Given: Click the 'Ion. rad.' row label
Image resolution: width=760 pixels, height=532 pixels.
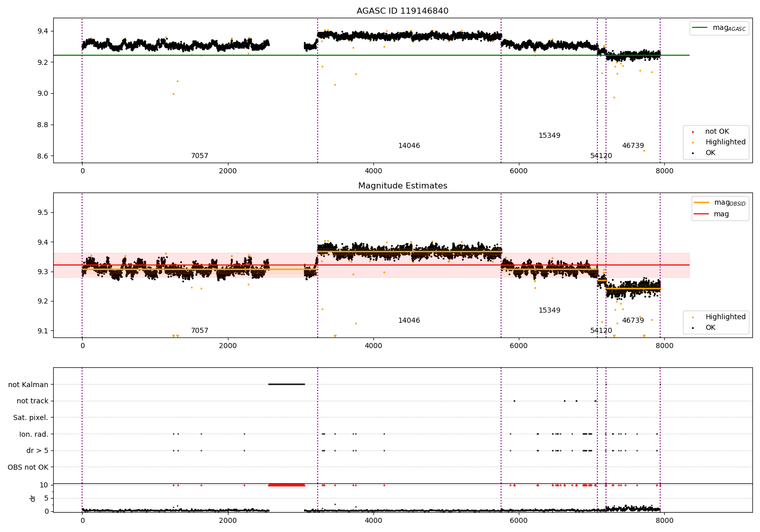Looking at the screenshot, I should [x=34, y=434].
